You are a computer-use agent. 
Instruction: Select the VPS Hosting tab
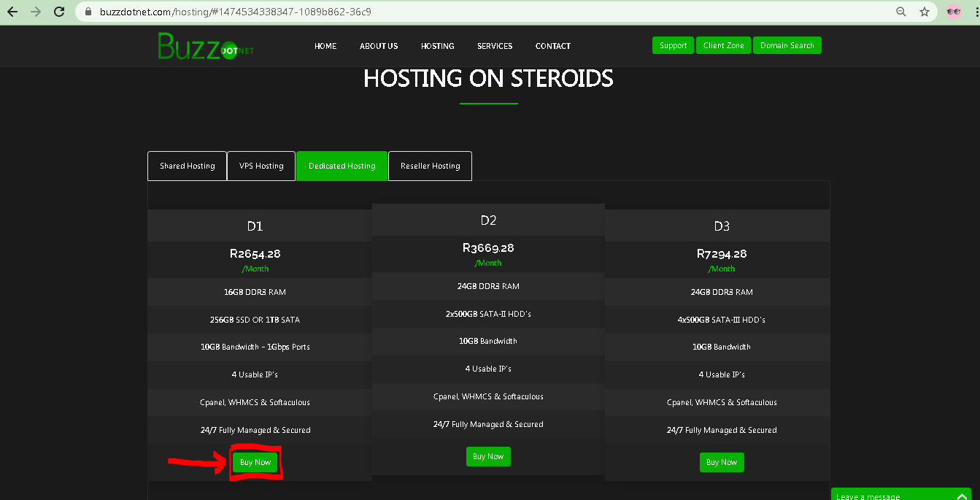click(261, 166)
